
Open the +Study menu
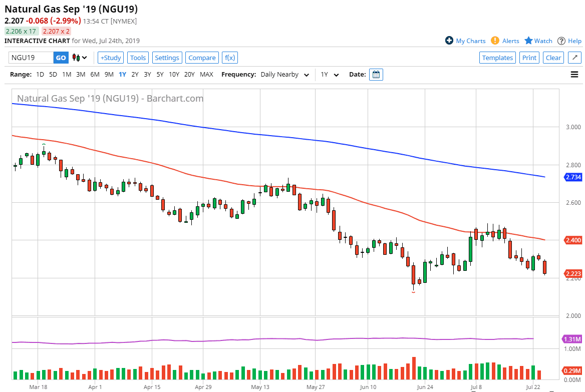110,58
